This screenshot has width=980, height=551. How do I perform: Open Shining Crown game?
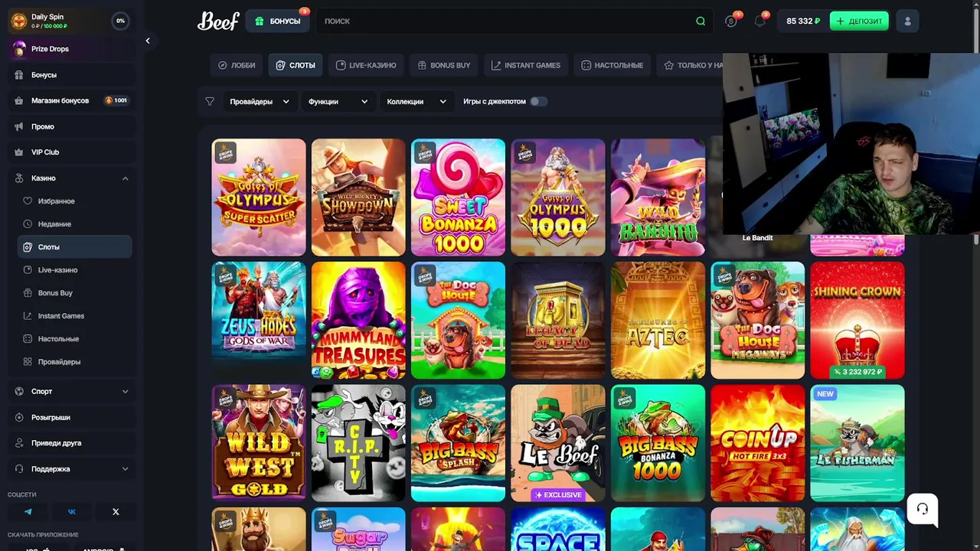[x=857, y=321]
